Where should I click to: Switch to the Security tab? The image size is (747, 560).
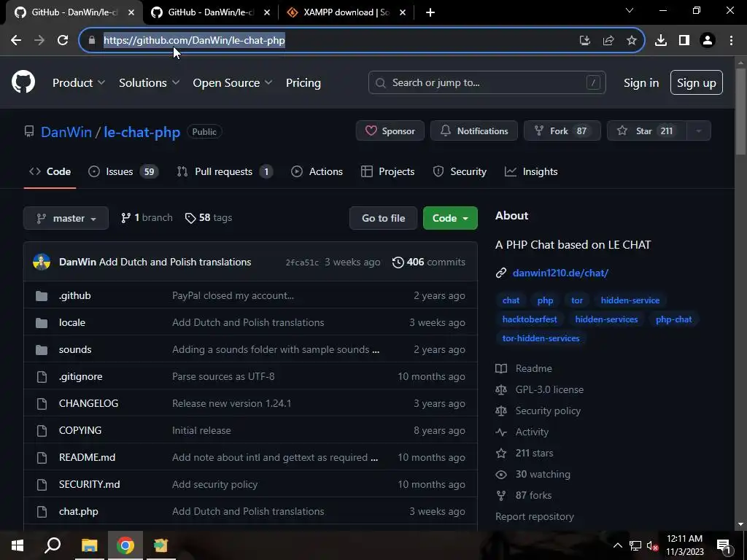[x=460, y=171]
